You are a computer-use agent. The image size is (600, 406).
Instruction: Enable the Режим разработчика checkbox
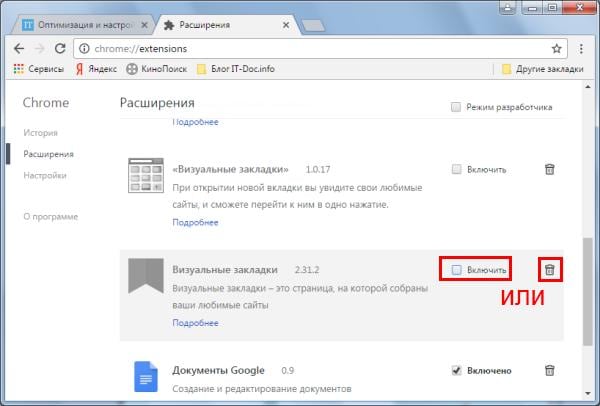[456, 107]
